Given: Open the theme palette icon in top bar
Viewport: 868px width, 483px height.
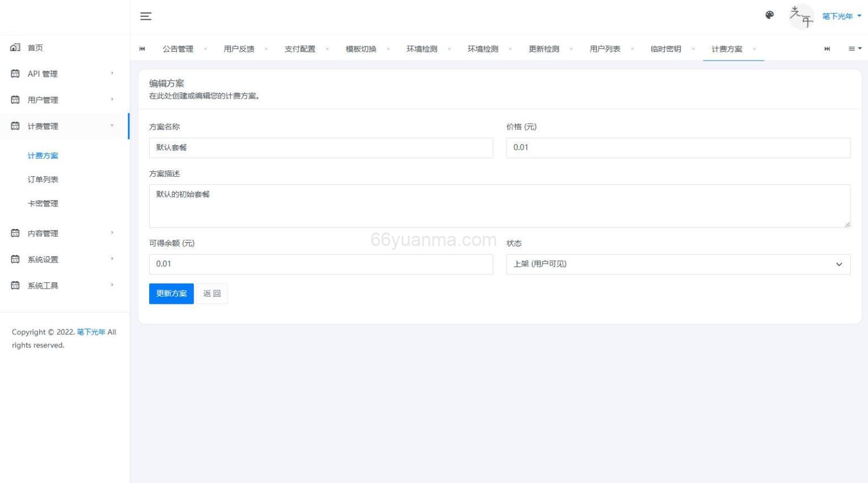Looking at the screenshot, I should (769, 16).
